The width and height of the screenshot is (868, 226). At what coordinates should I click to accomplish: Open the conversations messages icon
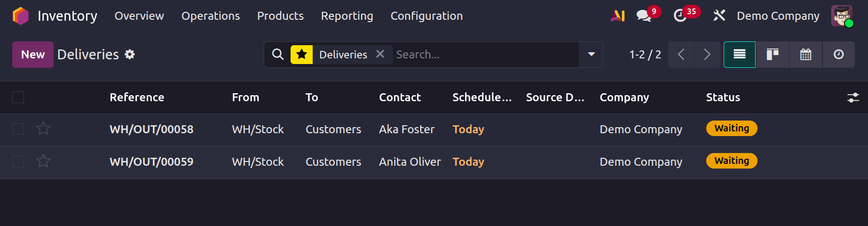point(644,16)
